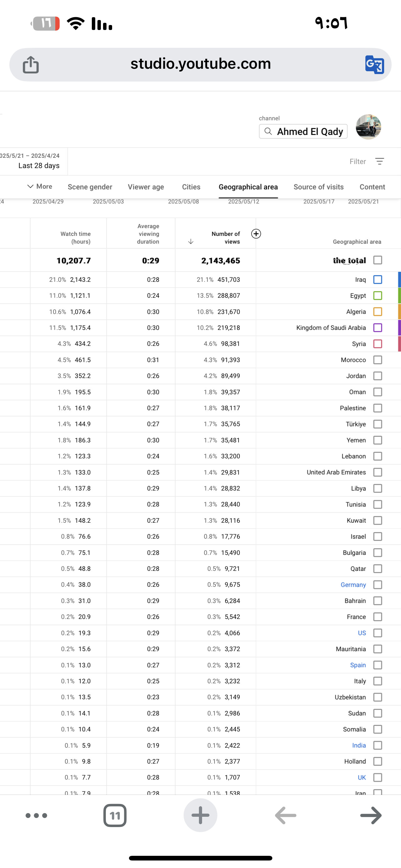Viewport: 401px width, 868px height.
Task: Switch to Source of visits tab
Action: pyautogui.click(x=319, y=187)
